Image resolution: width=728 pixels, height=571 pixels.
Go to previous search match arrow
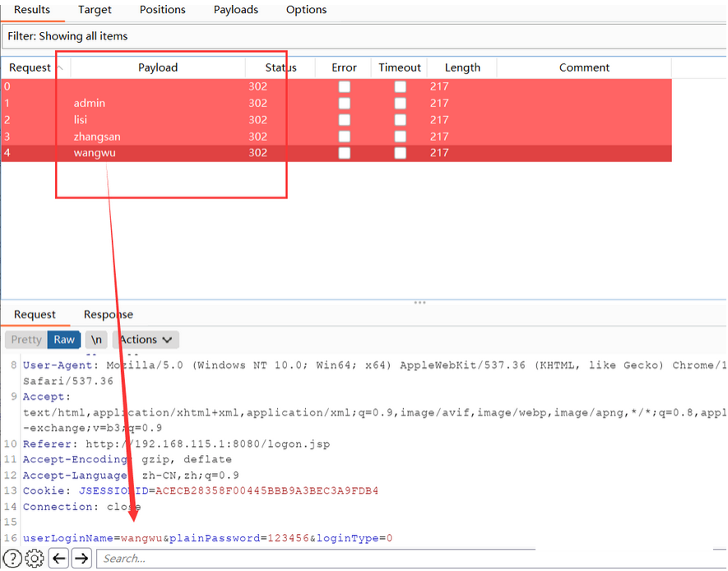[x=58, y=558]
